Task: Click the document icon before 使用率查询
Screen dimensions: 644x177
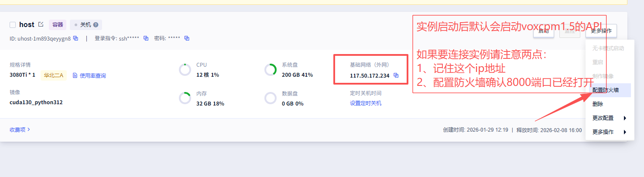Action: coord(75,75)
